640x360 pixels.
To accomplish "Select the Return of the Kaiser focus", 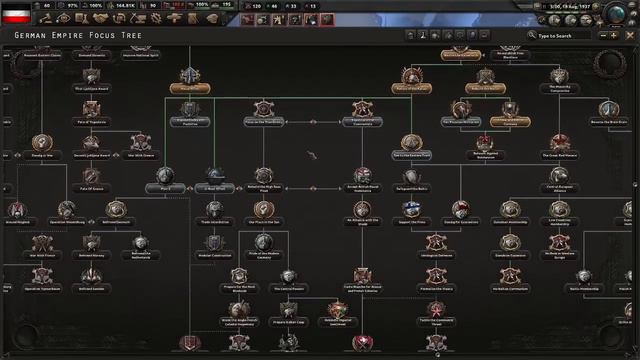I will tap(411, 80).
